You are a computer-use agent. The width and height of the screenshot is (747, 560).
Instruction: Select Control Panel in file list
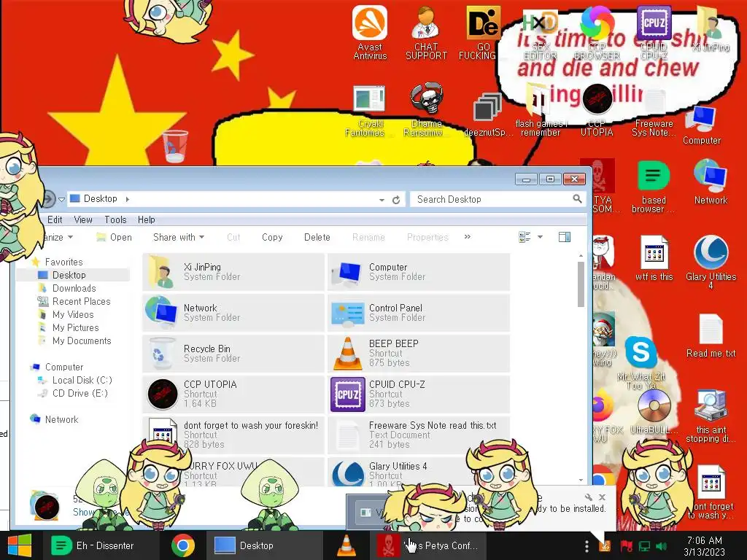pyautogui.click(x=419, y=313)
